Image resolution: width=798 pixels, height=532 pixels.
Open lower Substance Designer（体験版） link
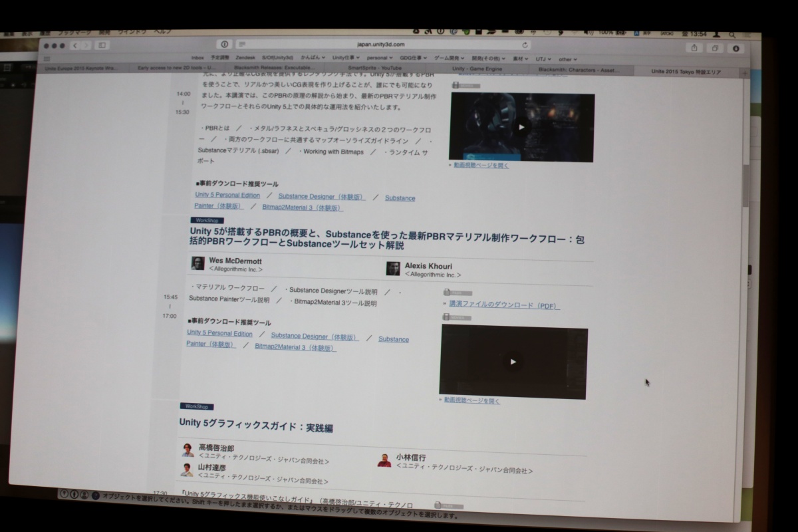pyautogui.click(x=315, y=336)
